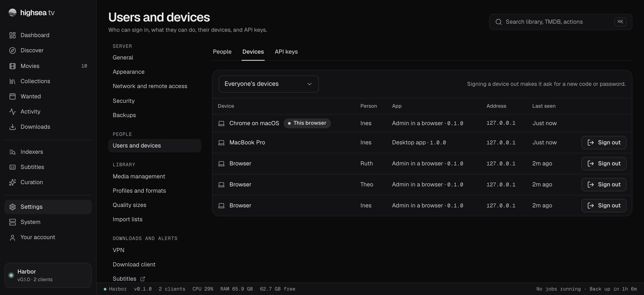Click the Indexers search-list icon
Screen dimensions: 644x295
pyautogui.click(x=13, y=152)
